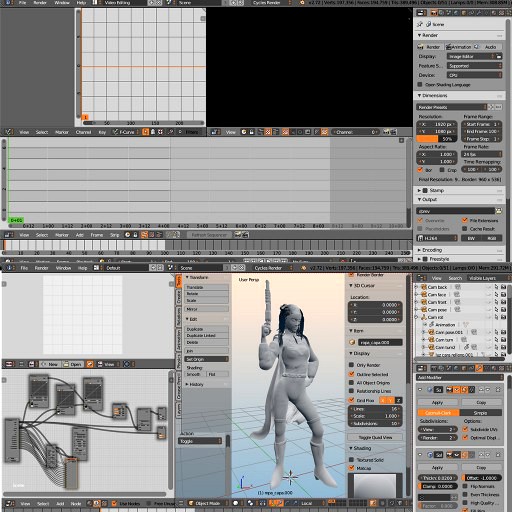Open Channel menu in graph editor
Viewport: 512px width, 512px height.
83,132
